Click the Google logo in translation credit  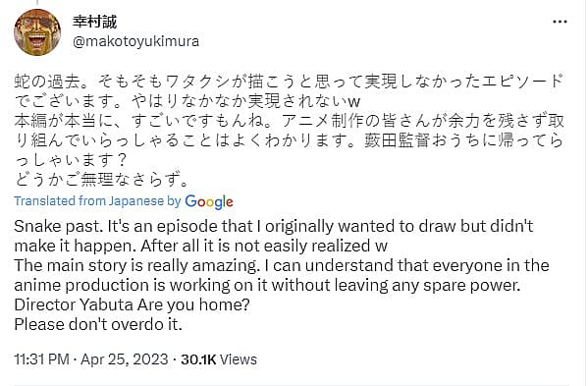[x=209, y=201]
